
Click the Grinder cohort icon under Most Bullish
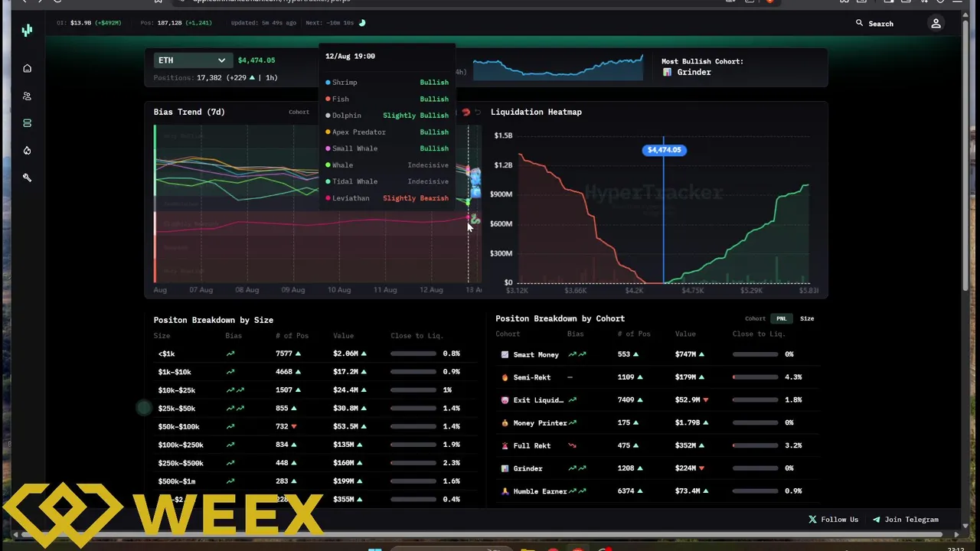(x=668, y=72)
